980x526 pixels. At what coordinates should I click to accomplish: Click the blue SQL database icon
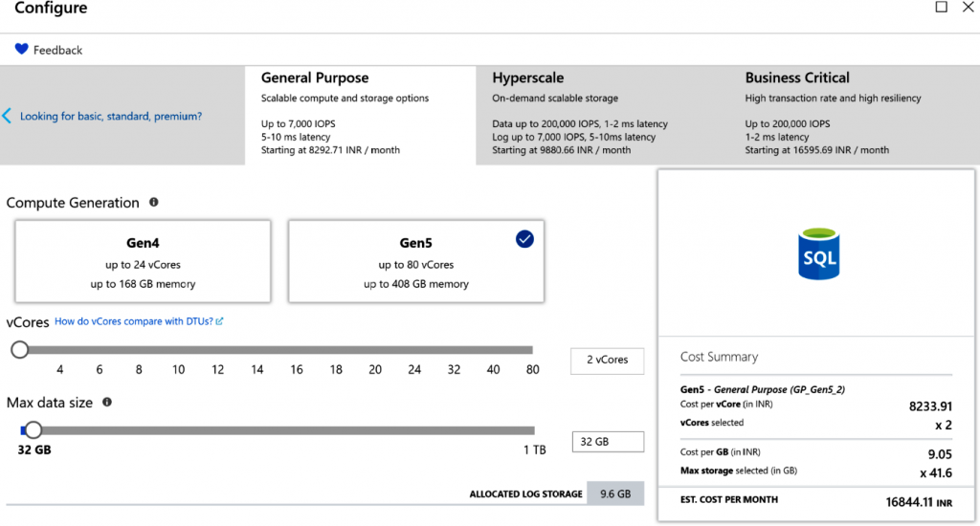(x=817, y=254)
